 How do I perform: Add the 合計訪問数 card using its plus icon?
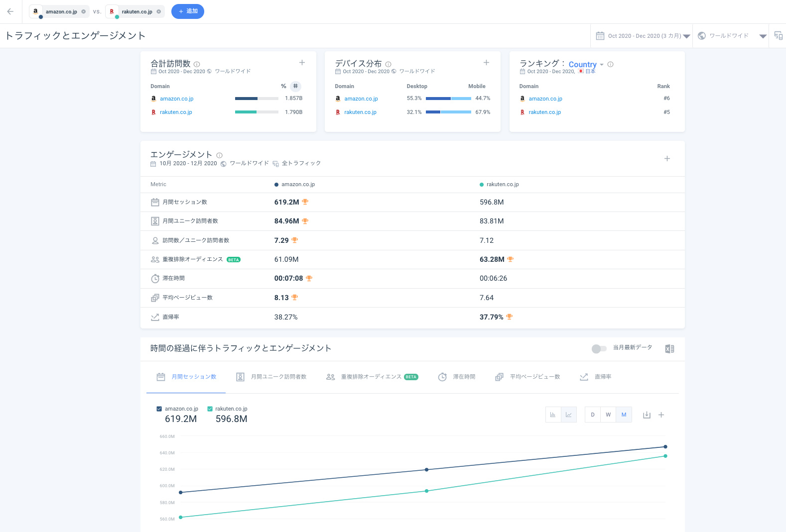pos(302,63)
